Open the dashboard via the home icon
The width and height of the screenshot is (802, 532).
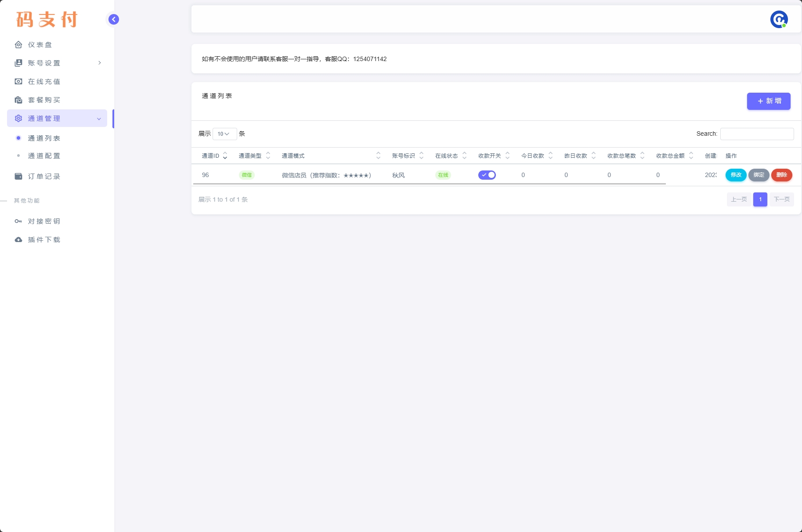coord(18,45)
